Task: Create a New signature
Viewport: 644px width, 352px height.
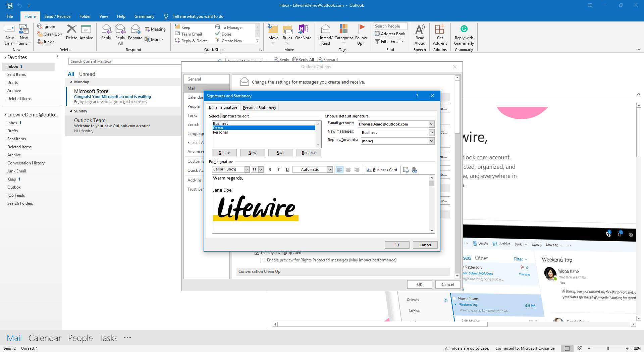Action: click(252, 153)
